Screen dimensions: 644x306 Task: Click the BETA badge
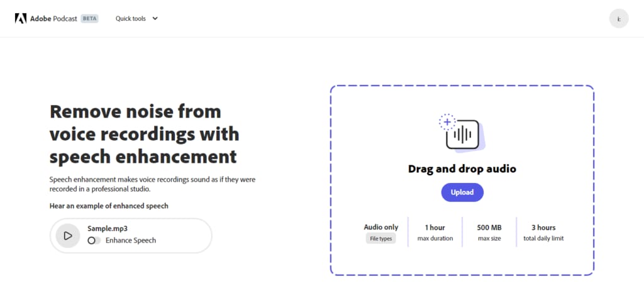[x=89, y=18]
